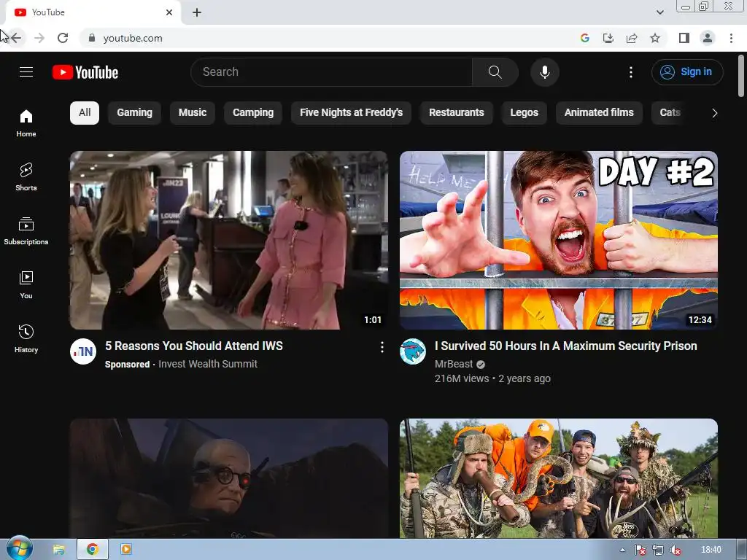Open Shorts in sidebar
Screen dimensions: 747x560
[26, 176]
